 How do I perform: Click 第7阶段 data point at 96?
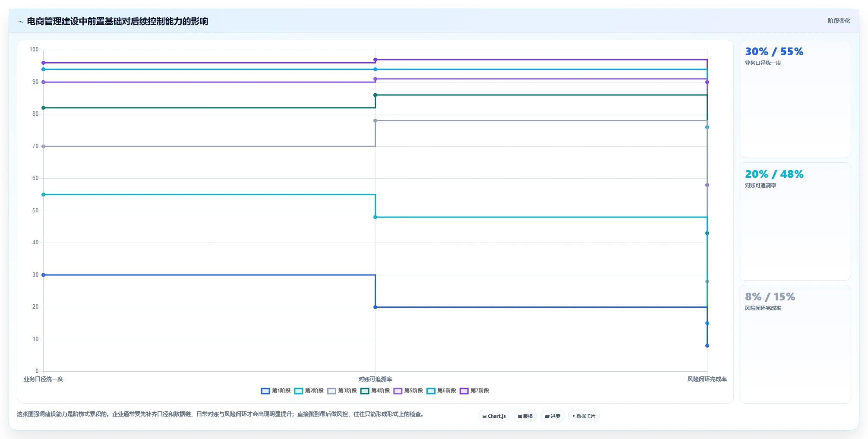(43, 63)
